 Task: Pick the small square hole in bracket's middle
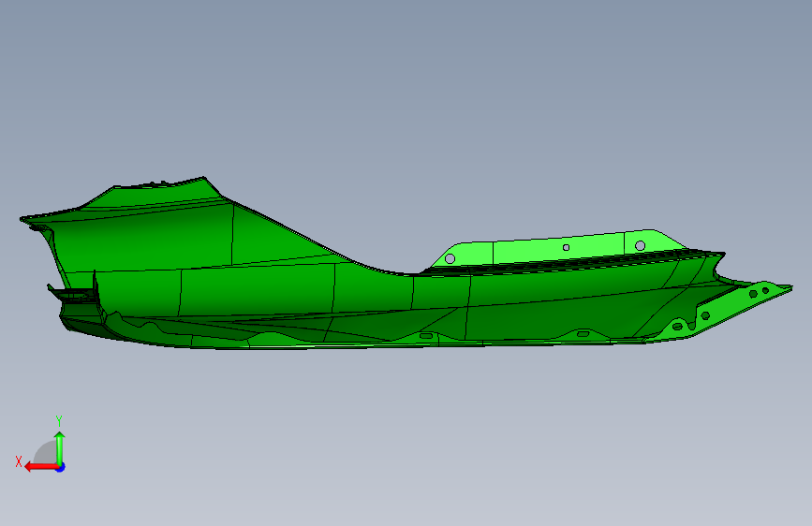pyautogui.click(x=566, y=247)
